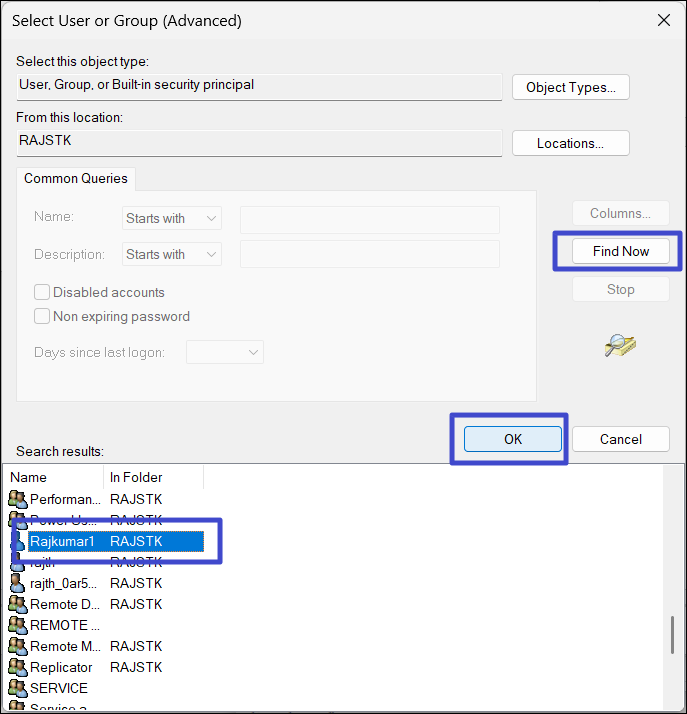Click the Remote D... group icon
Viewport: 687px width, 714px height.
coord(18,604)
